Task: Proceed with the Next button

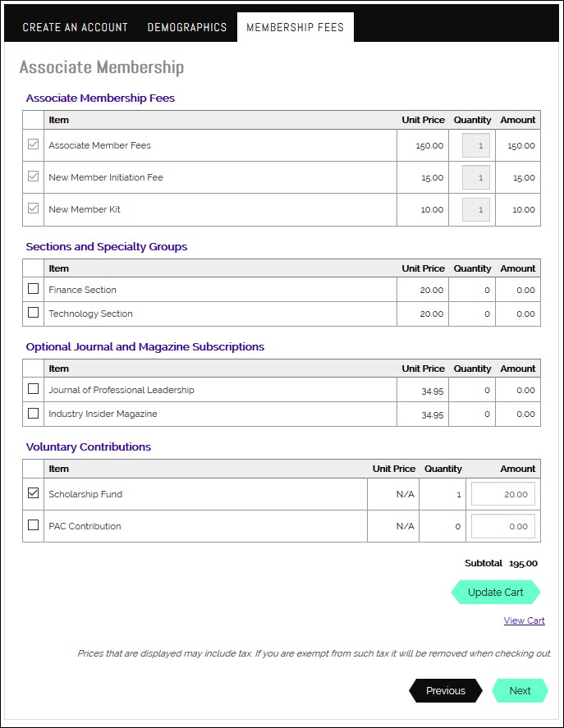Action: 520,691
